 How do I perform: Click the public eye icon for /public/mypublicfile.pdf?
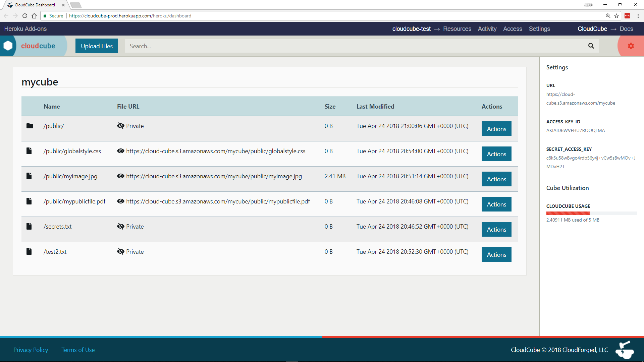[x=120, y=201]
